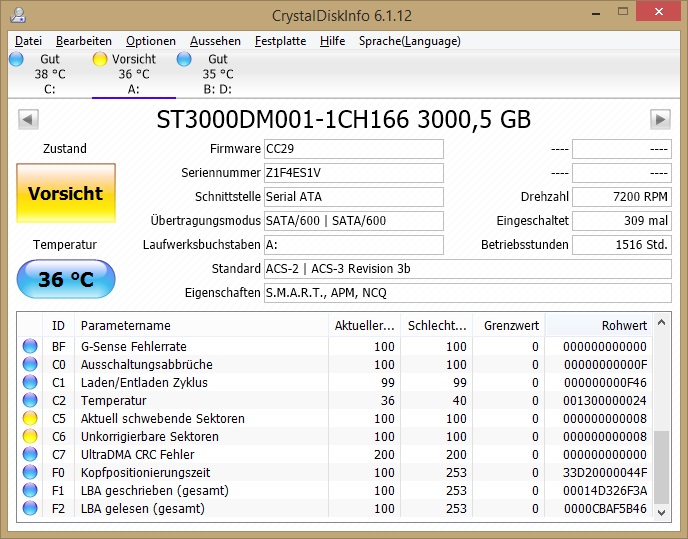Click blue status icon of C2 Temperatur row
Screen dimensions: 688x539
[x=30, y=400]
